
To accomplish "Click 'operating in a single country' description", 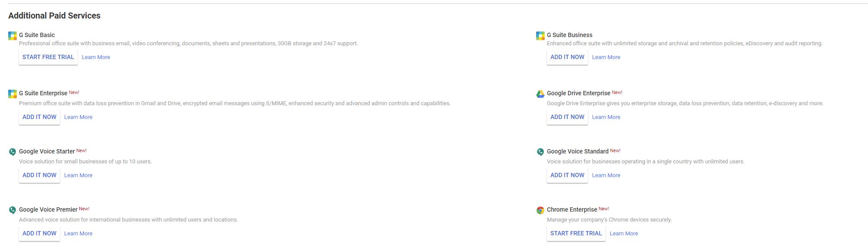I will pos(646,162).
